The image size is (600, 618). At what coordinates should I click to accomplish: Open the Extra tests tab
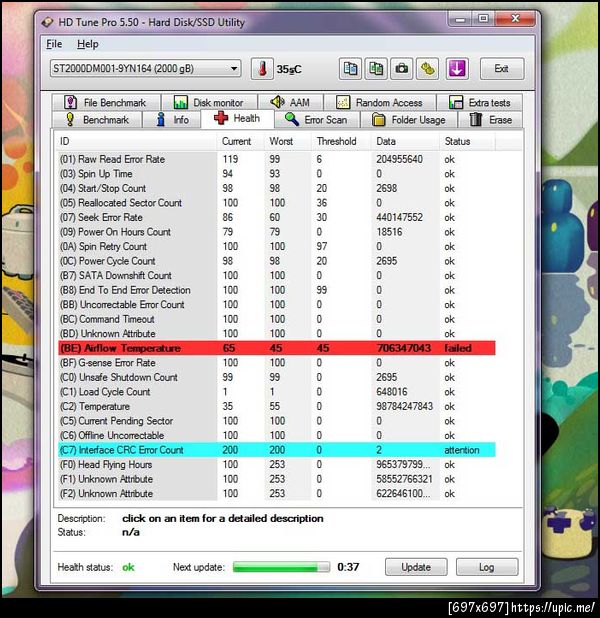pos(480,102)
